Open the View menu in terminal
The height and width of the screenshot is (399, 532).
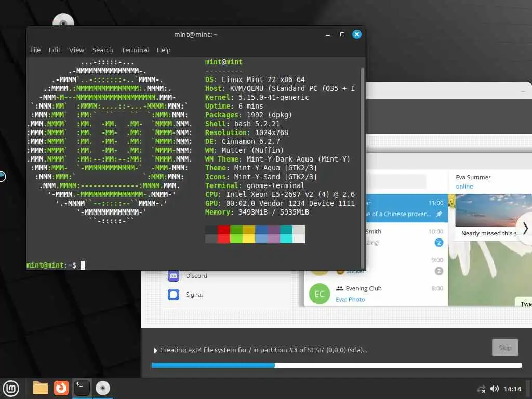(x=77, y=50)
